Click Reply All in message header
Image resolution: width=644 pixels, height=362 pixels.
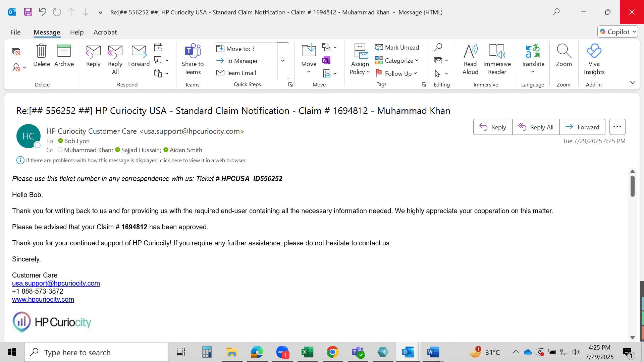[536, 127]
